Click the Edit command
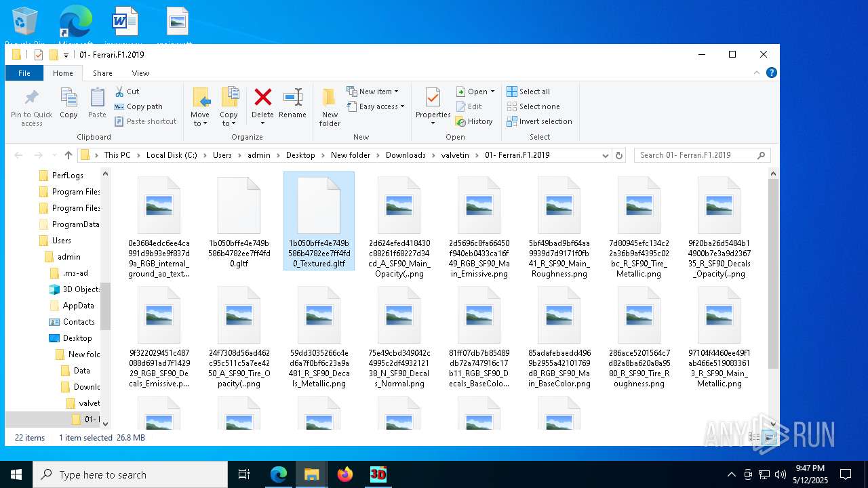Screen dimensions: 868x488 tap(469, 106)
